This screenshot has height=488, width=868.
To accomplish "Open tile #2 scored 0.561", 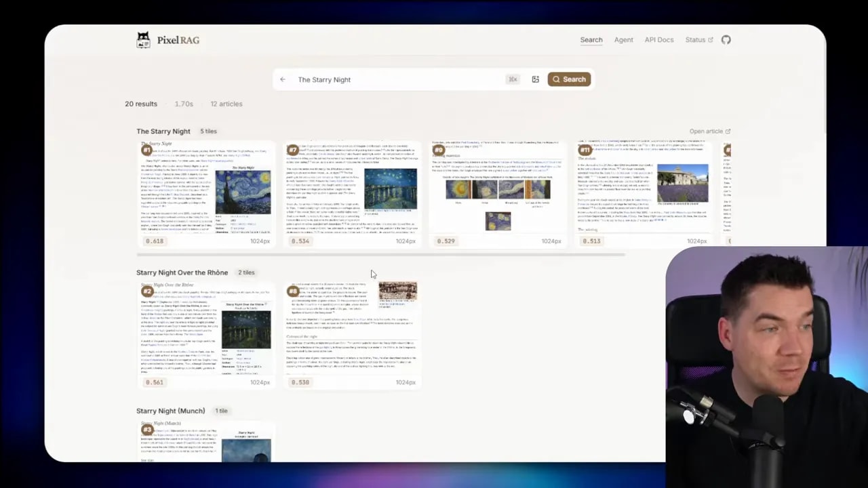I will (206, 335).
